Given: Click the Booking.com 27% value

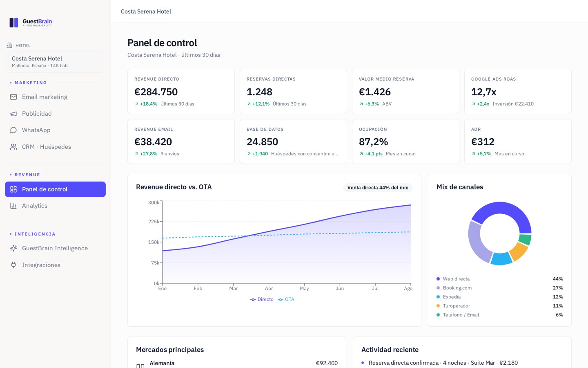Looking at the screenshot, I should (558, 288).
